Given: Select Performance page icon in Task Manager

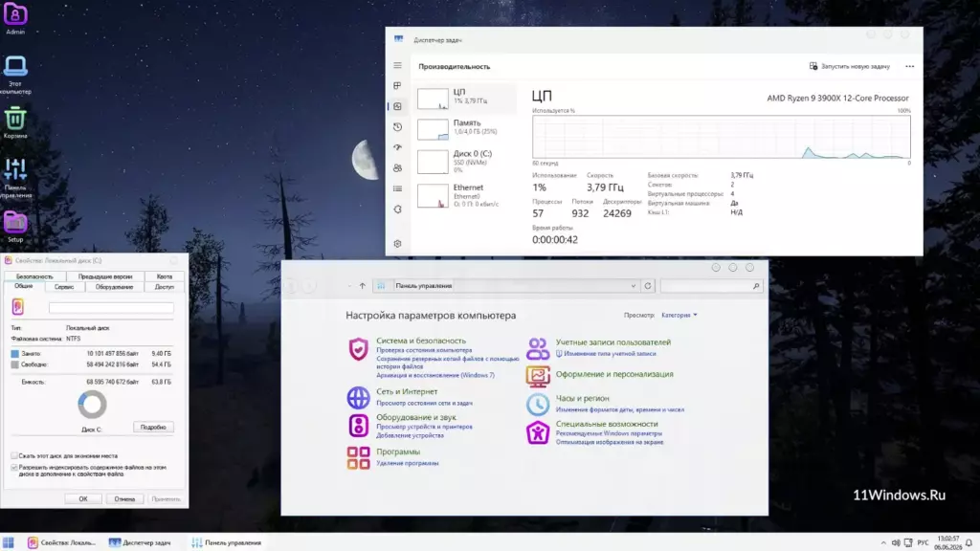Looking at the screenshot, I should click(x=397, y=106).
